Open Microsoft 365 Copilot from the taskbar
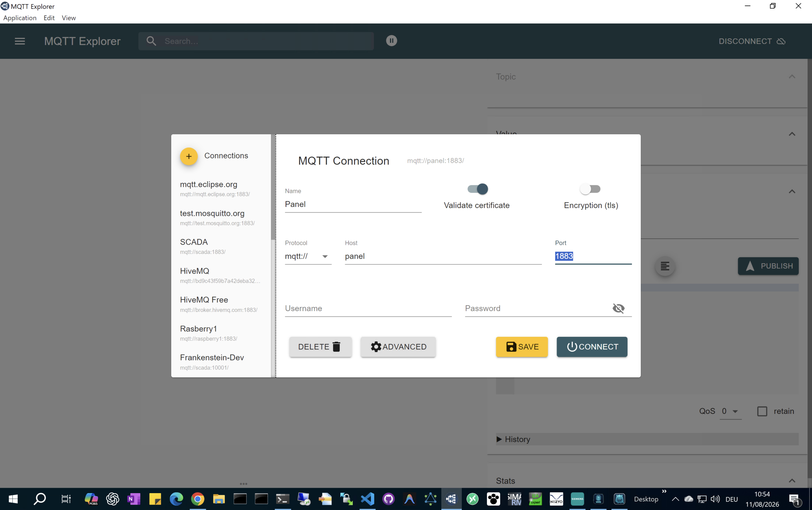Viewport: 812px width, 510px height. 91,499
